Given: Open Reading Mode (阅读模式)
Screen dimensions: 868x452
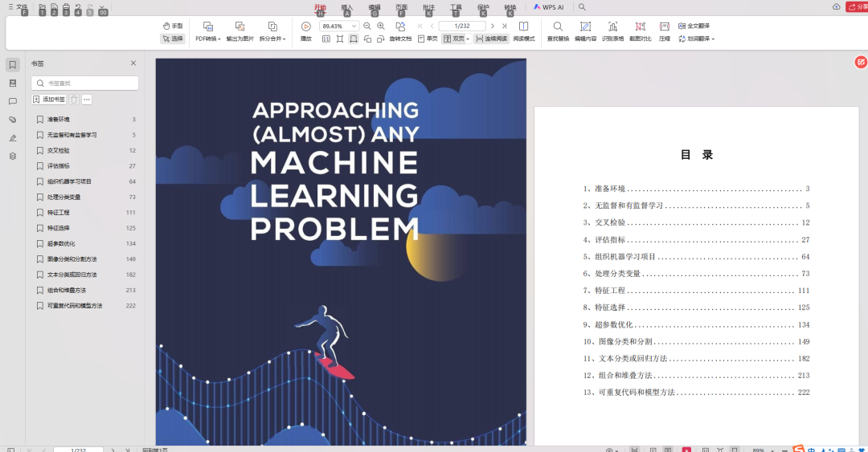Looking at the screenshot, I should coord(524,31).
